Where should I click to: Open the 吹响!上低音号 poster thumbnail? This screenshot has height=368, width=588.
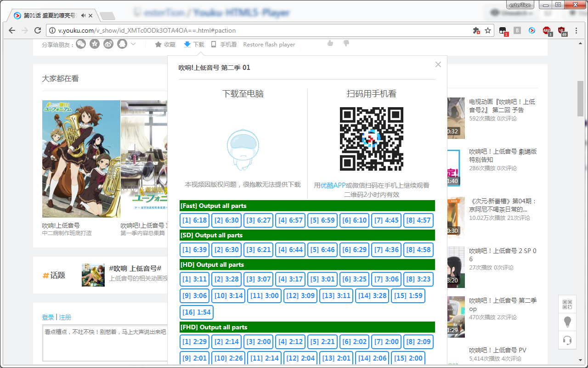[x=81, y=159]
